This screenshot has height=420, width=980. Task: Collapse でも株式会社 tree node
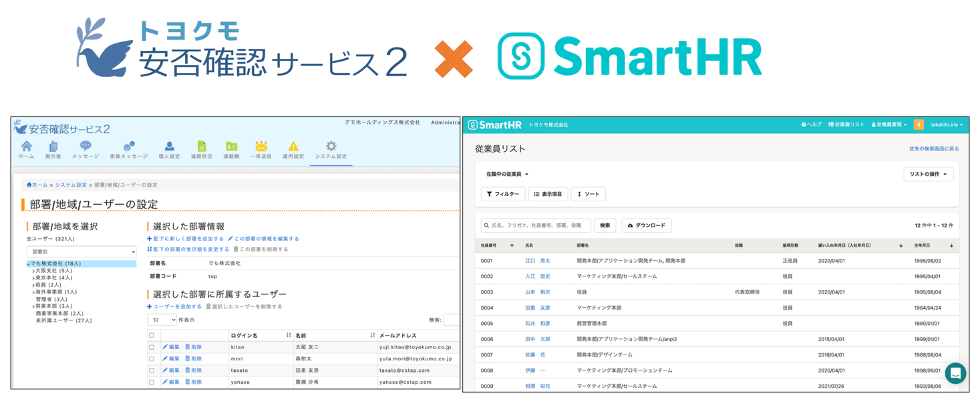coord(29,264)
